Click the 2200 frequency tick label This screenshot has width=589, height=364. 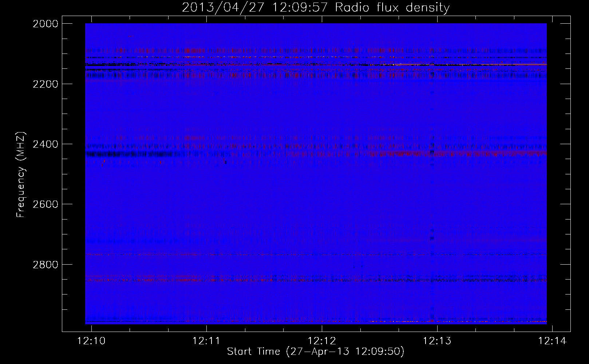point(46,84)
